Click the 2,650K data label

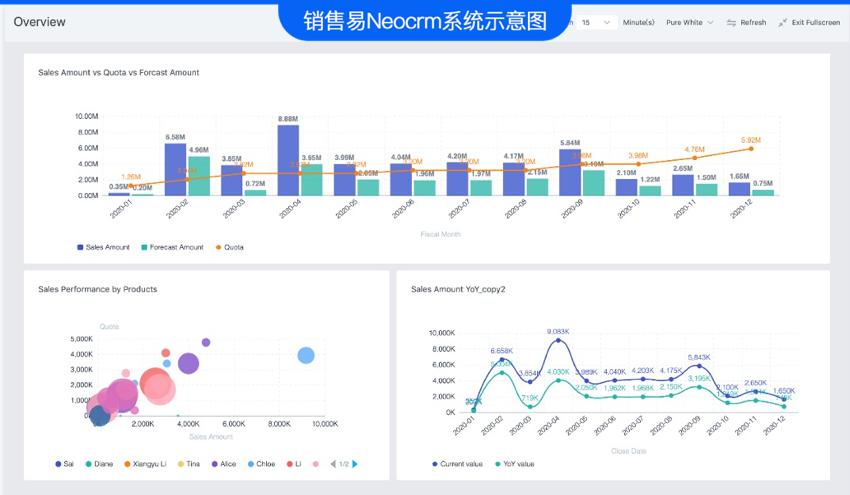tap(755, 383)
